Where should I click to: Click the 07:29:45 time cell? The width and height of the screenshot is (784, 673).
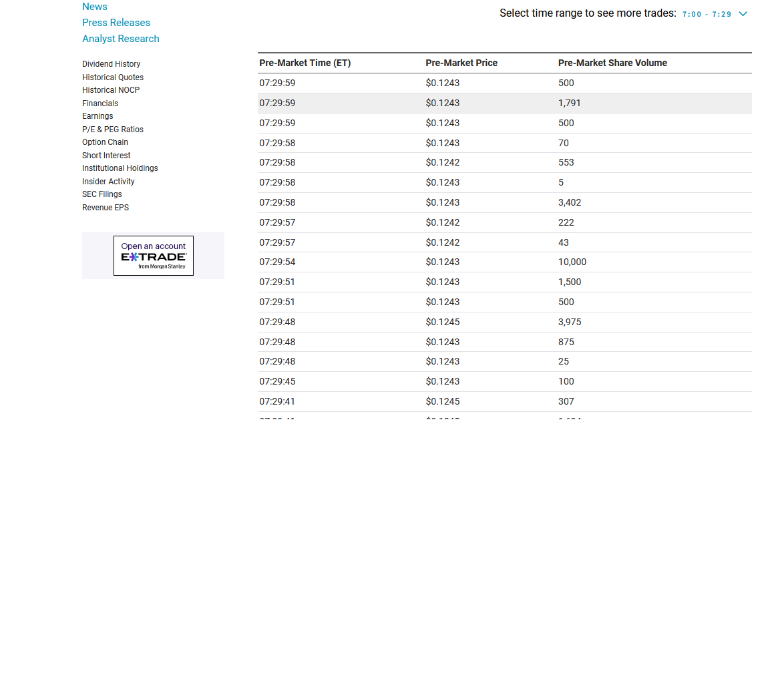(x=277, y=381)
